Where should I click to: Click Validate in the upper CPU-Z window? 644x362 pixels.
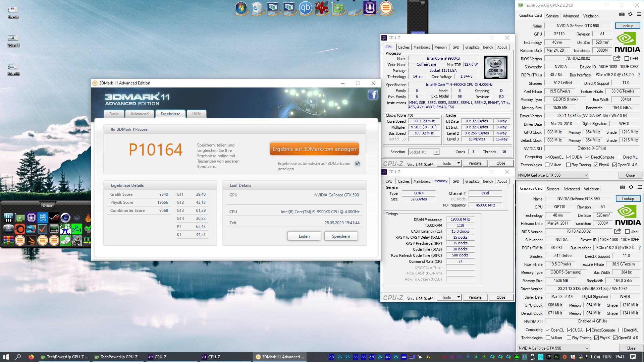475,163
